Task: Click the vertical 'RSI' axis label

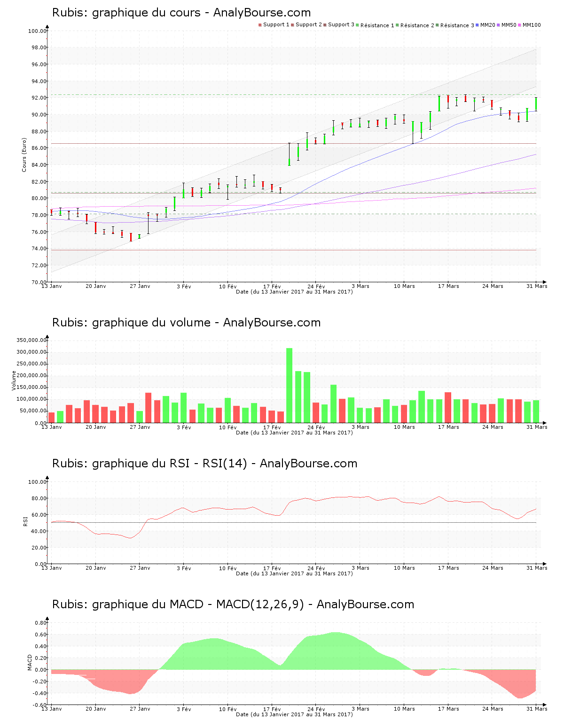Action: coord(25,521)
